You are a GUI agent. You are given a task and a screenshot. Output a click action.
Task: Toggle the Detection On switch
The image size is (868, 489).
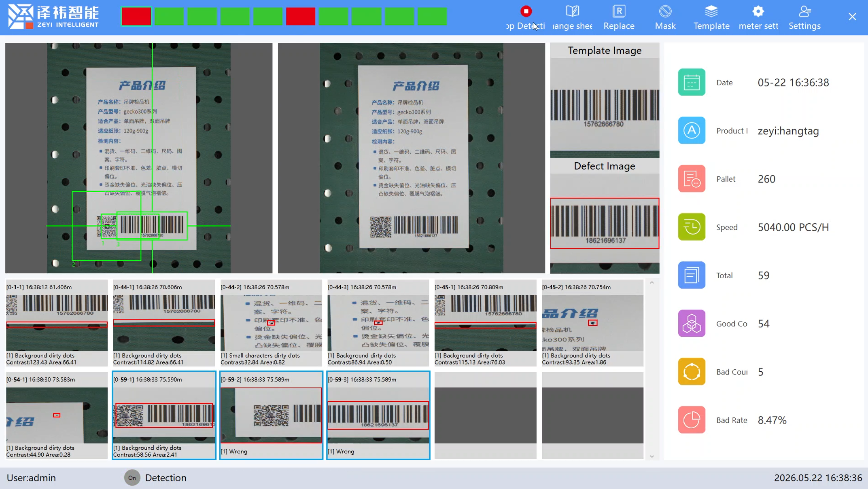point(132,478)
